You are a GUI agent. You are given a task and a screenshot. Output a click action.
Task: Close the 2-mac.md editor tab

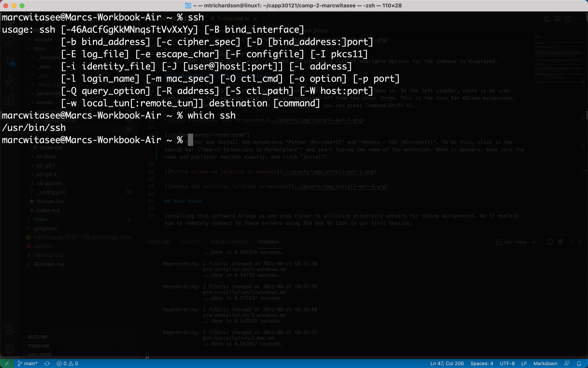[255, 19]
